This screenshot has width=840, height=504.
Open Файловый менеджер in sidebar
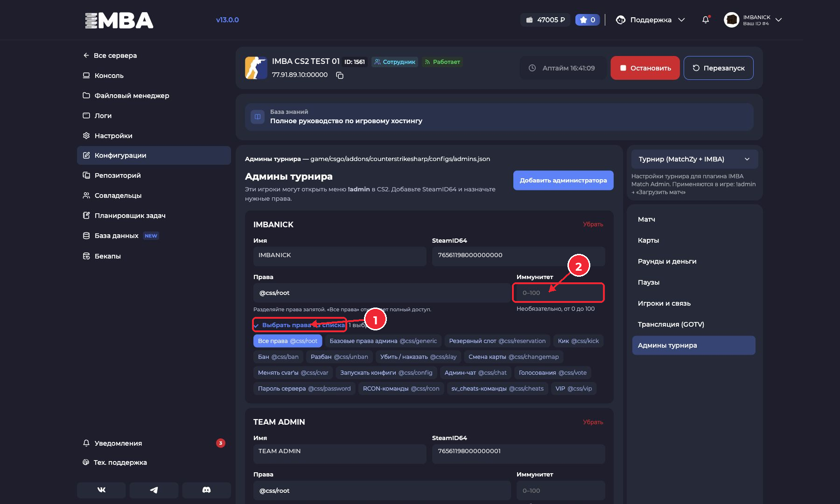click(x=154, y=96)
